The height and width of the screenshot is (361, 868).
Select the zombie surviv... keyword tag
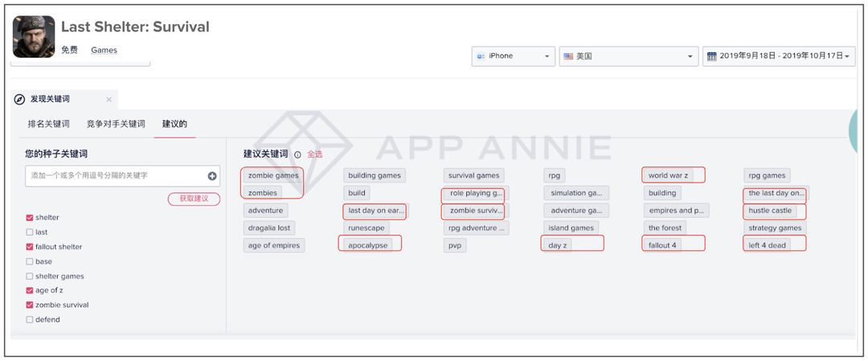(x=477, y=211)
